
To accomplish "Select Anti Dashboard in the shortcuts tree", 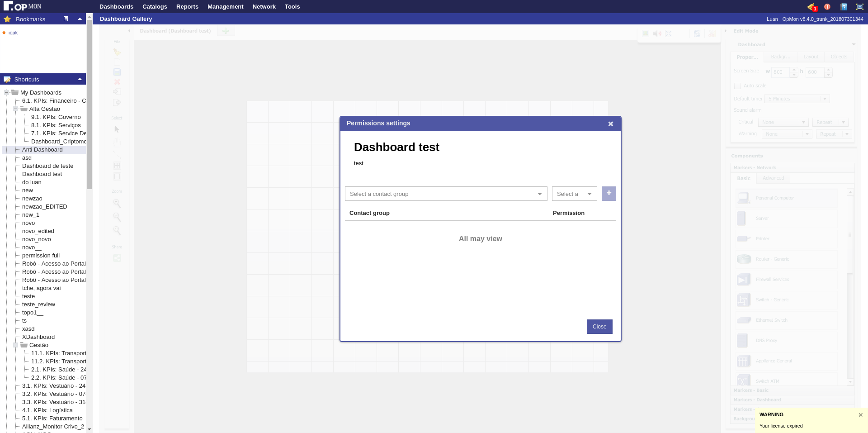I will 42,149.
